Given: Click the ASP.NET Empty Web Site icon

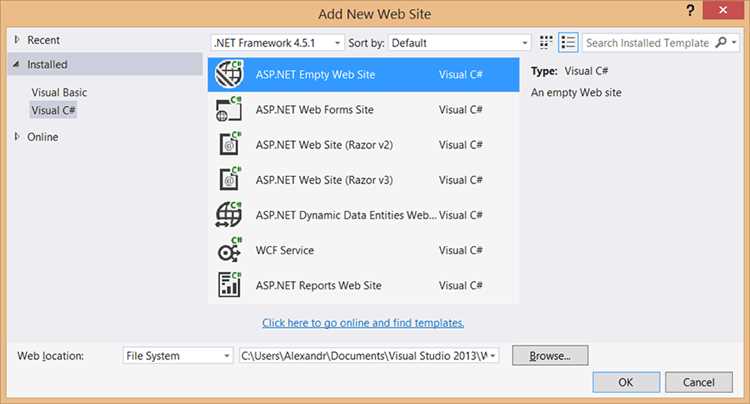Looking at the screenshot, I should pyautogui.click(x=229, y=75).
